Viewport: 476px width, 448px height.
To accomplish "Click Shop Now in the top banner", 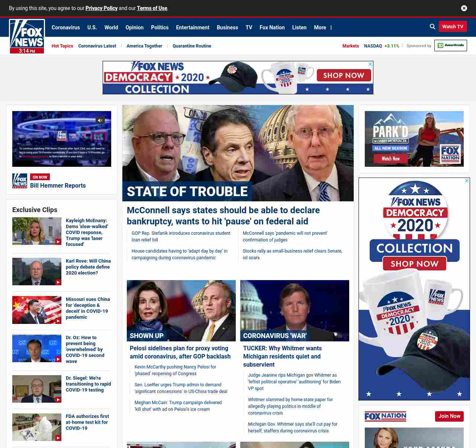I will point(344,75).
